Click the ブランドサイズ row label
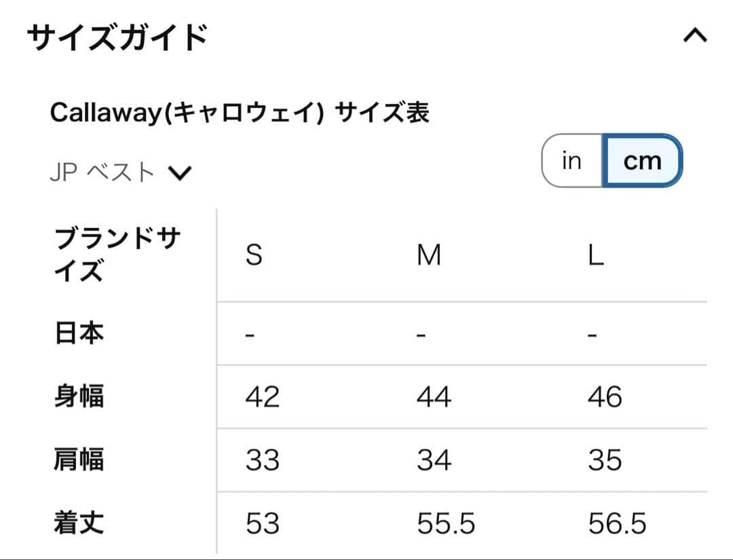The image size is (733, 560). [115, 255]
